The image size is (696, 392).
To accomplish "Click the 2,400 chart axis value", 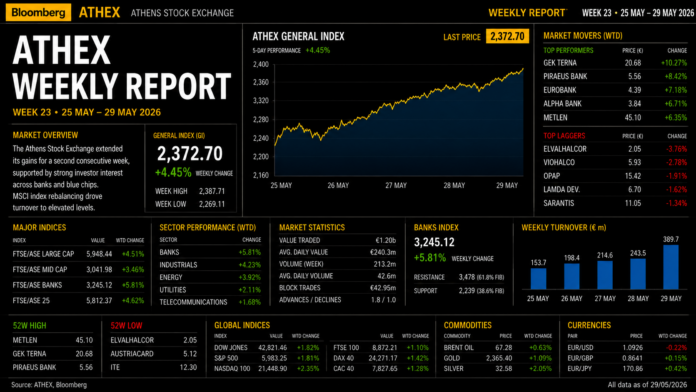I will 261,65.
